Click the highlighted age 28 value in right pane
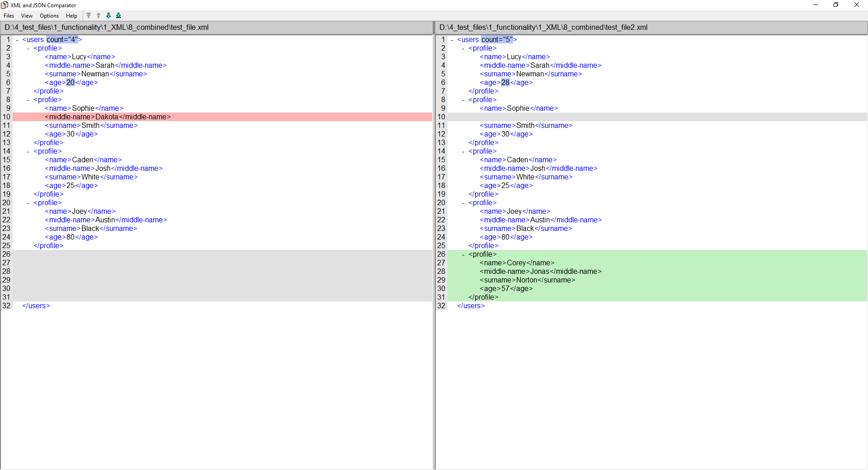The height and width of the screenshot is (470, 868). click(x=505, y=83)
